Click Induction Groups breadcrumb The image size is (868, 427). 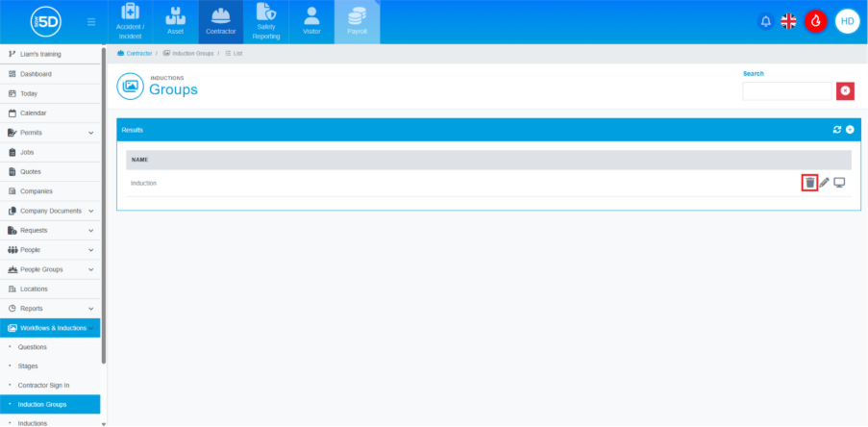pyautogui.click(x=188, y=54)
